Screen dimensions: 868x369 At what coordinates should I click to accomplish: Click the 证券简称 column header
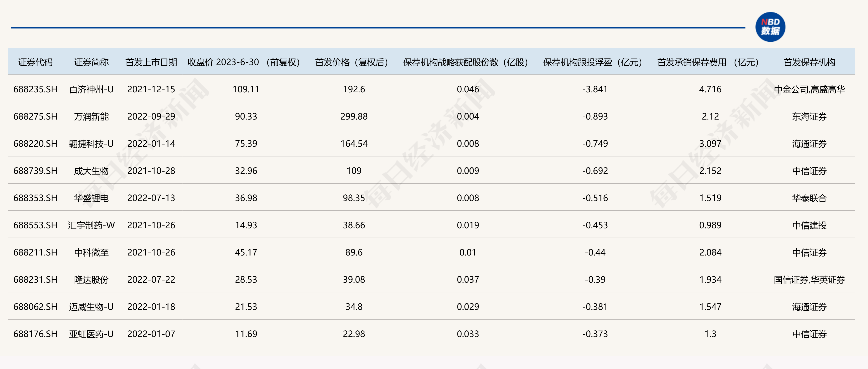pos(91,62)
